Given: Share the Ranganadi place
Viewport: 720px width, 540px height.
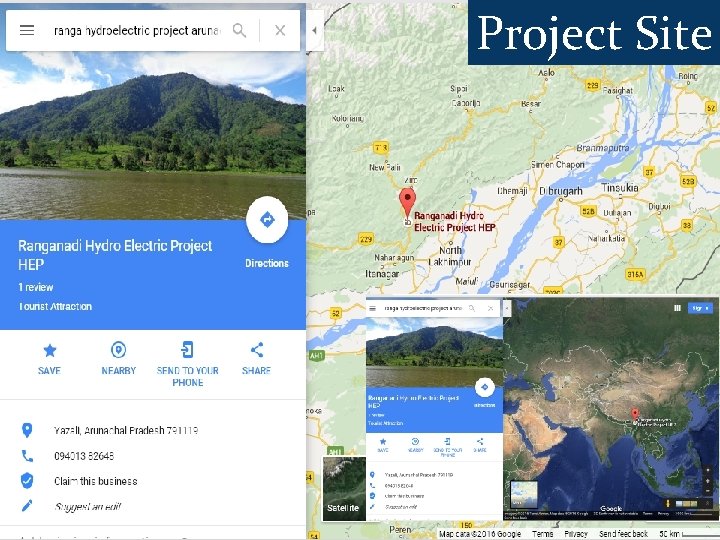Looking at the screenshot, I should [256, 359].
